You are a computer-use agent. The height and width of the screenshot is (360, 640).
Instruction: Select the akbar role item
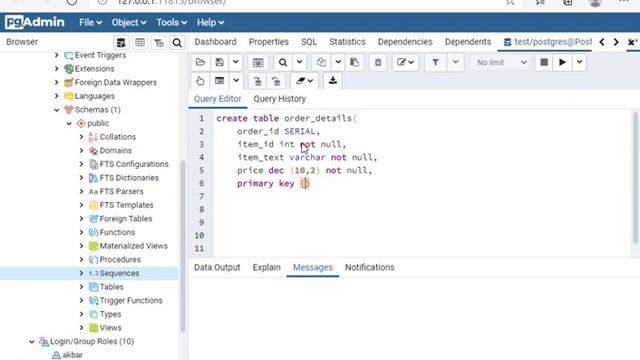pyautogui.click(x=72, y=355)
